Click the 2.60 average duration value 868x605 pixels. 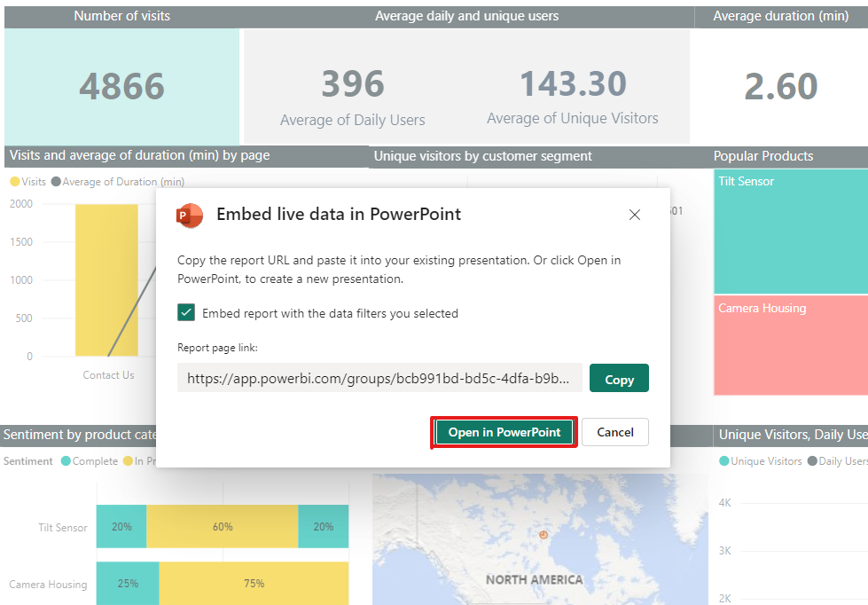click(780, 86)
